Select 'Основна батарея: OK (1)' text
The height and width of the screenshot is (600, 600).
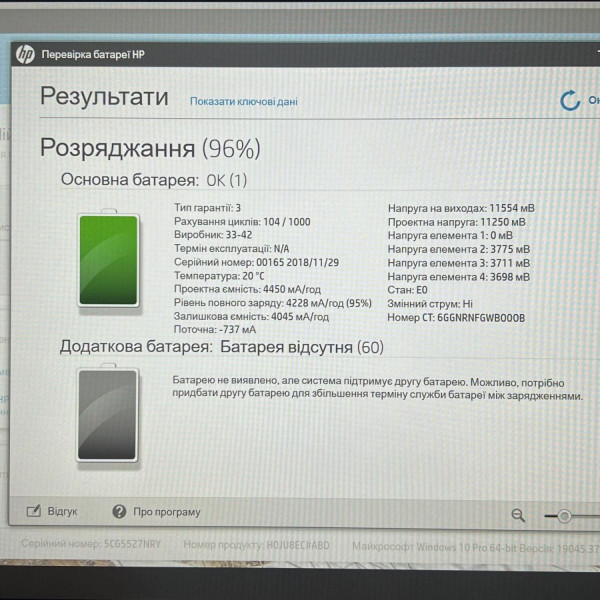154,180
